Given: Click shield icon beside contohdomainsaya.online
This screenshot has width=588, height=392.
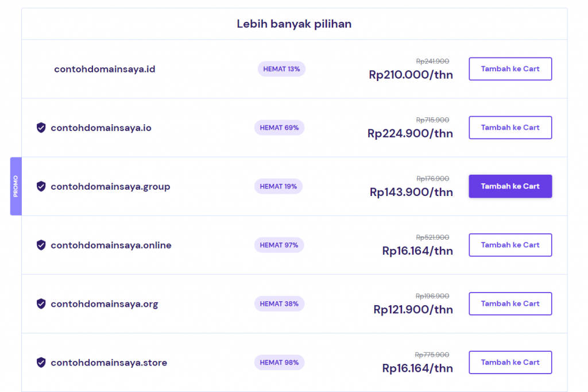Looking at the screenshot, I should [41, 245].
